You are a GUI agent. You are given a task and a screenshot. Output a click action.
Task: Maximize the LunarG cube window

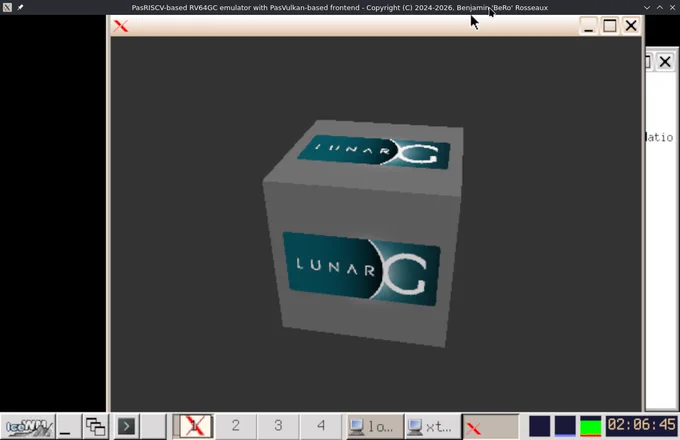pos(609,26)
